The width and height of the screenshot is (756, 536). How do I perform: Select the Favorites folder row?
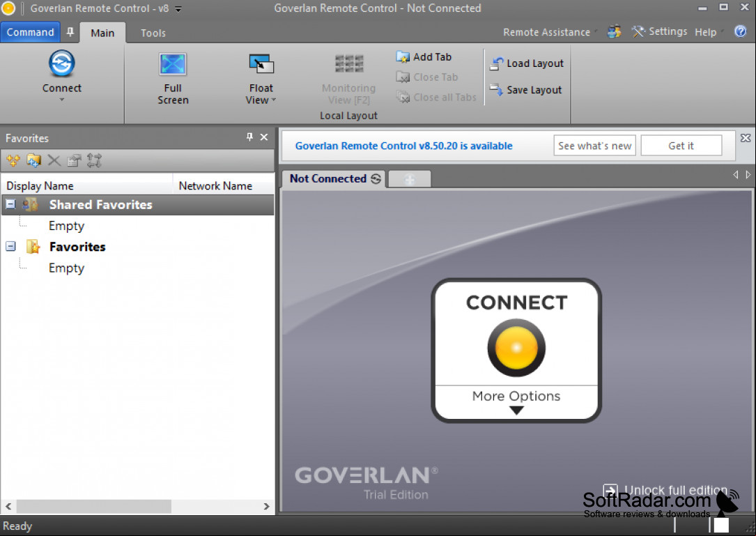coord(138,247)
